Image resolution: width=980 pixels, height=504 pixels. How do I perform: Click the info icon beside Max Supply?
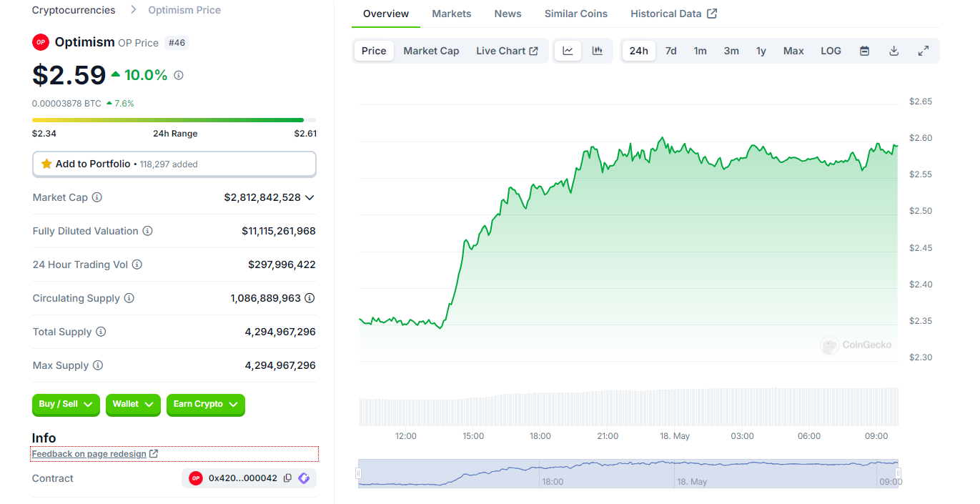(x=98, y=365)
